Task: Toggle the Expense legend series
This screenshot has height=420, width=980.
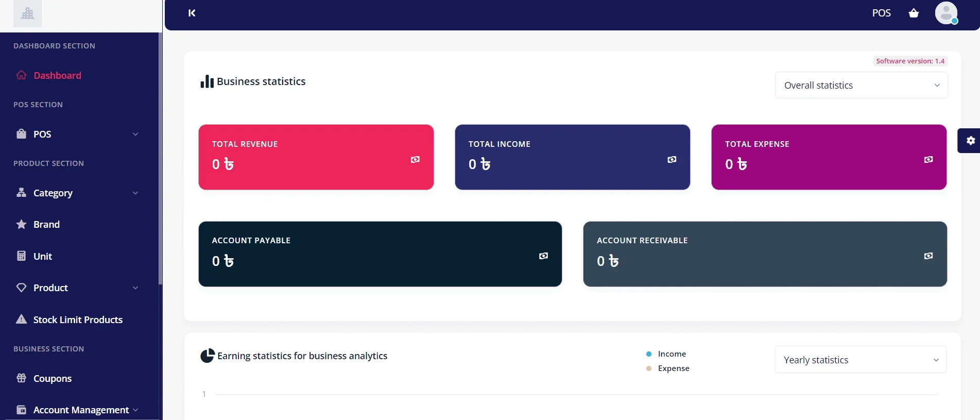Action: 667,368
